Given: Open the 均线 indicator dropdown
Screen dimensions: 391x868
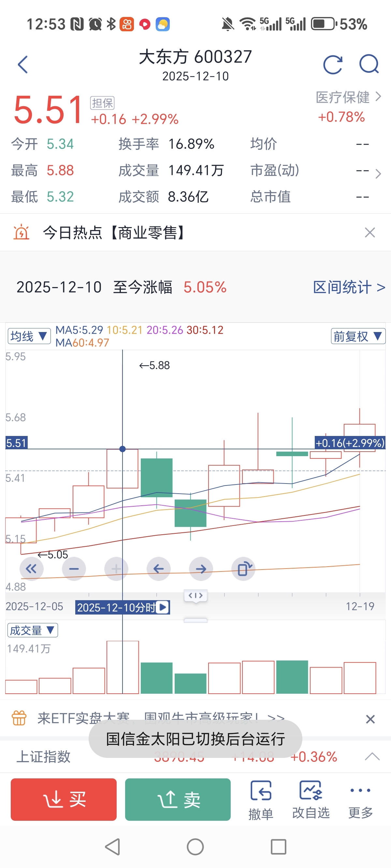Looking at the screenshot, I should pyautogui.click(x=29, y=336).
